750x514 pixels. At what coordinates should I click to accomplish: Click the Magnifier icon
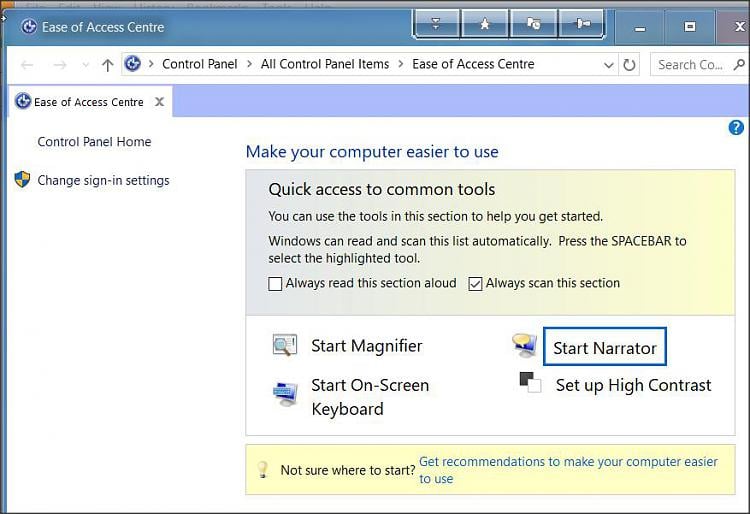285,345
